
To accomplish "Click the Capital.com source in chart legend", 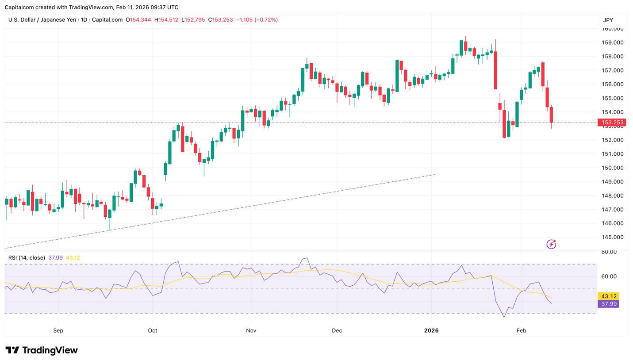I will point(107,20).
